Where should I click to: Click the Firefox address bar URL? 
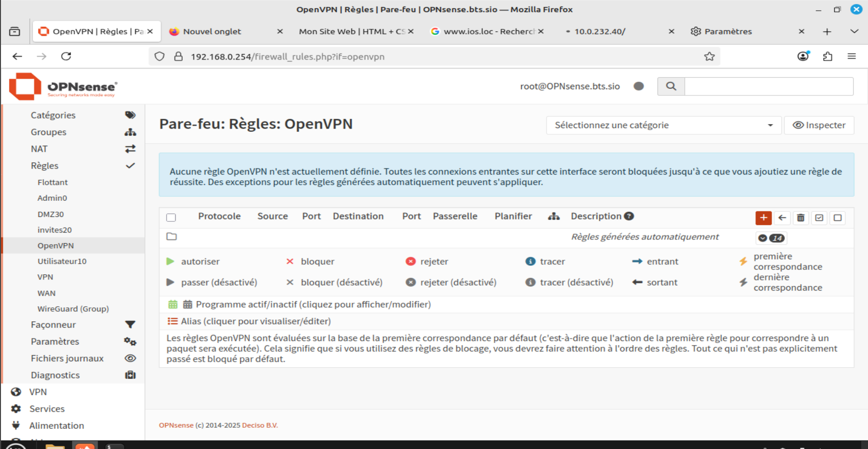288,57
